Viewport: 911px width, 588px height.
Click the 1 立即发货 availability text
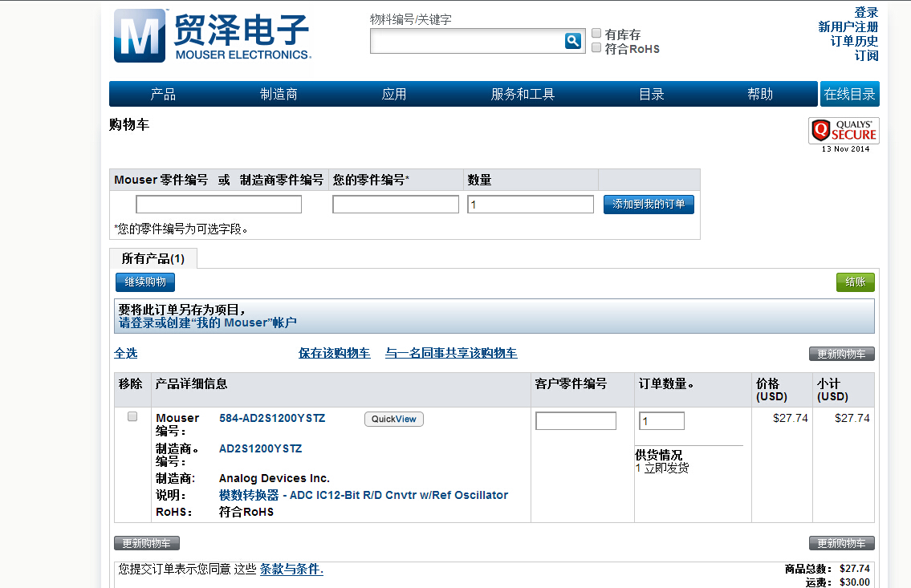coord(662,468)
